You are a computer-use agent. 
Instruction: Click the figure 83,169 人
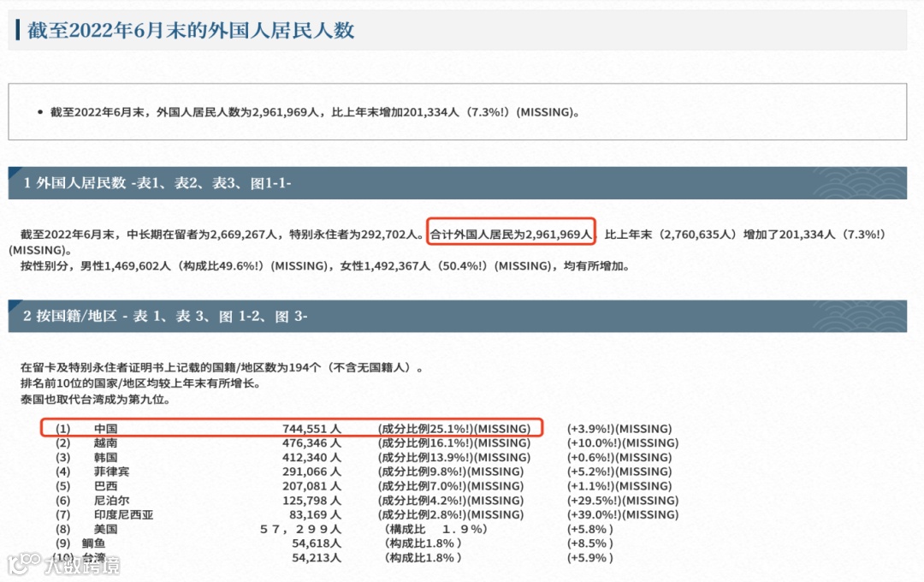[315, 514]
